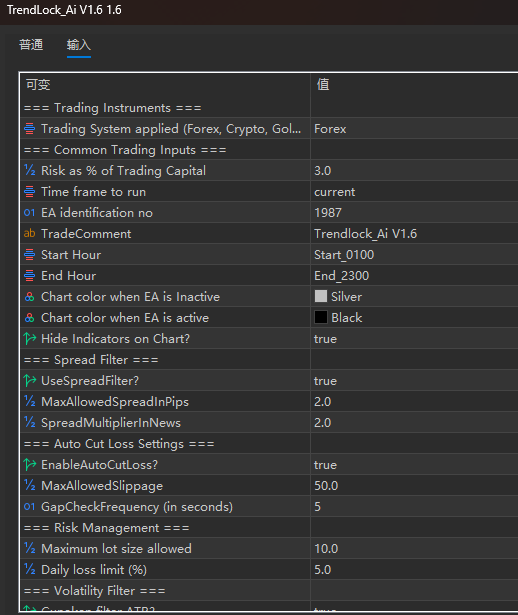
Task: Click the enum icon beside Trading System applied
Action: pyautogui.click(x=29, y=129)
